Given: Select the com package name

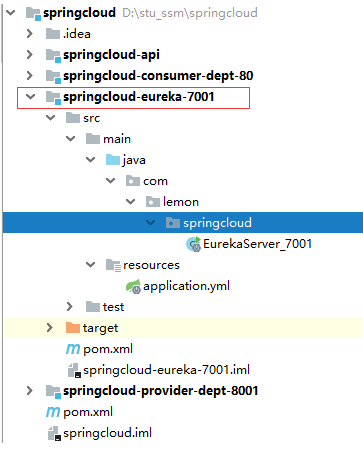Looking at the screenshot, I should tap(155, 181).
